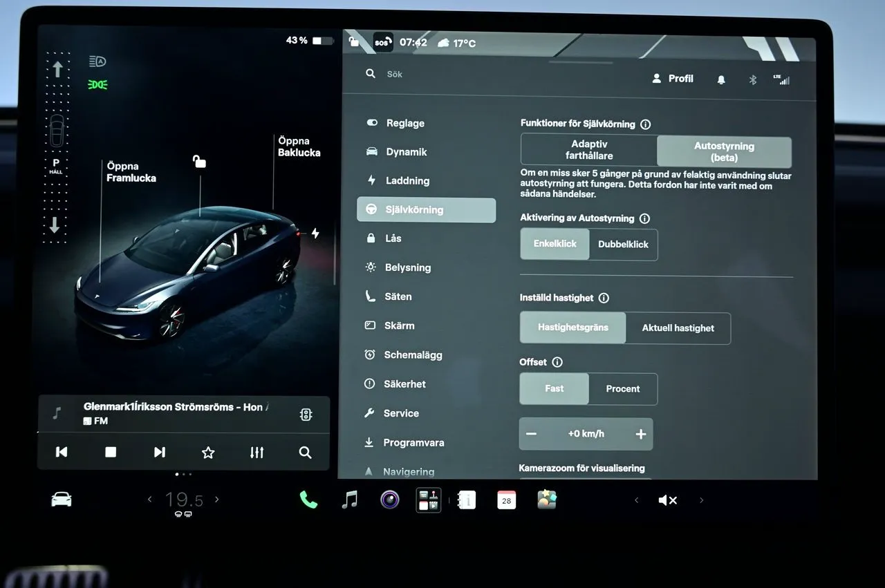Select Adaptiv farthållare mode
The width and height of the screenshot is (885, 588).
pos(589,150)
